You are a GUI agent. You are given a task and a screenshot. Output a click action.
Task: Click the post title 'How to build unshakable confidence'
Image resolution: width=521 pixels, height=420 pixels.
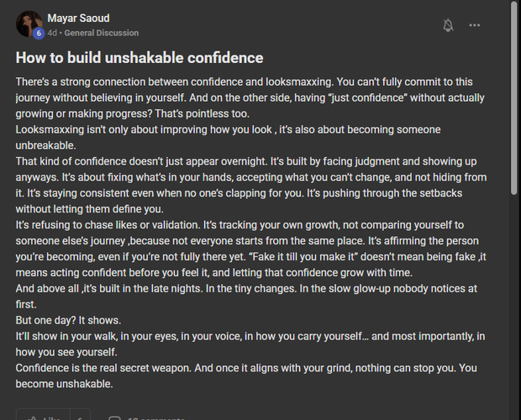point(139,58)
